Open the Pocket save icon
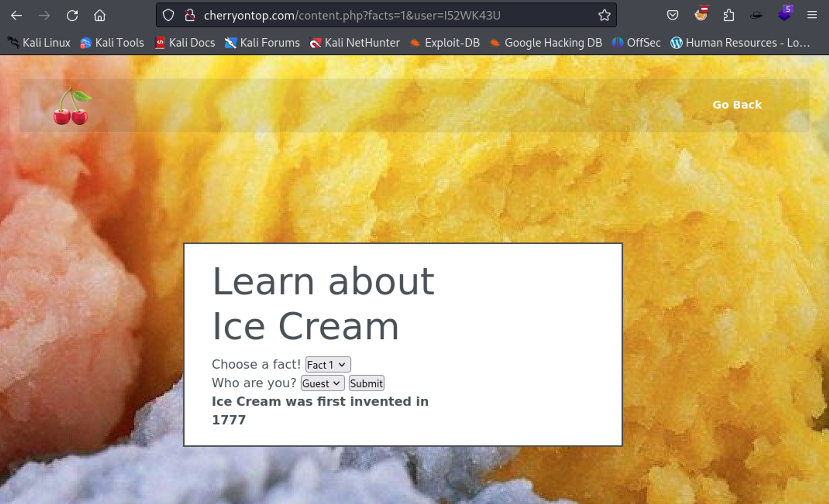Viewport: 829px width, 504px height. tap(672, 16)
